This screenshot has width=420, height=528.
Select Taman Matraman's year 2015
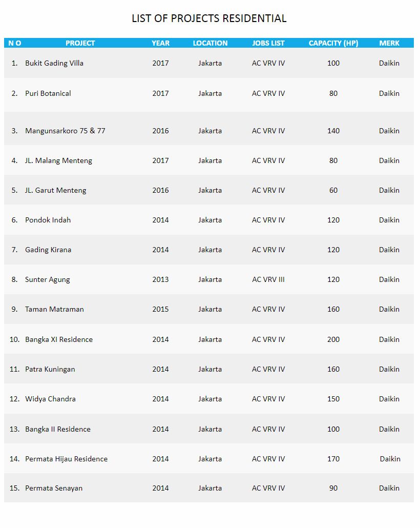click(160, 309)
